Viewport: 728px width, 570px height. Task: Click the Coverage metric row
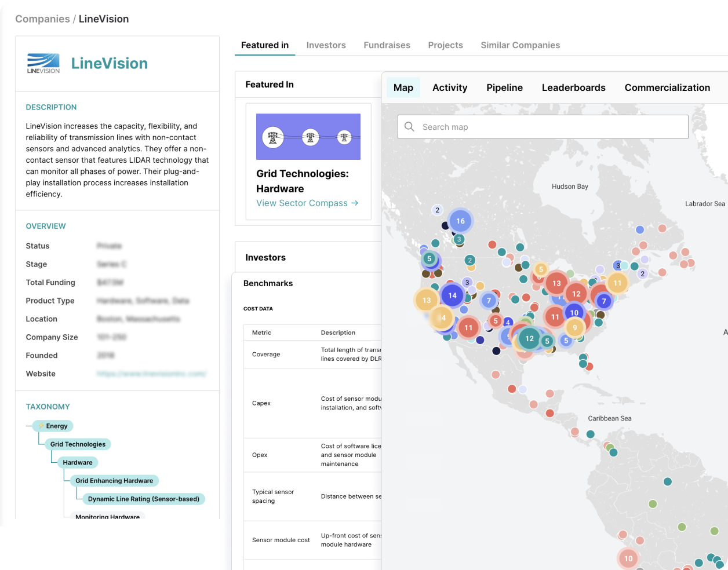pyautogui.click(x=313, y=354)
